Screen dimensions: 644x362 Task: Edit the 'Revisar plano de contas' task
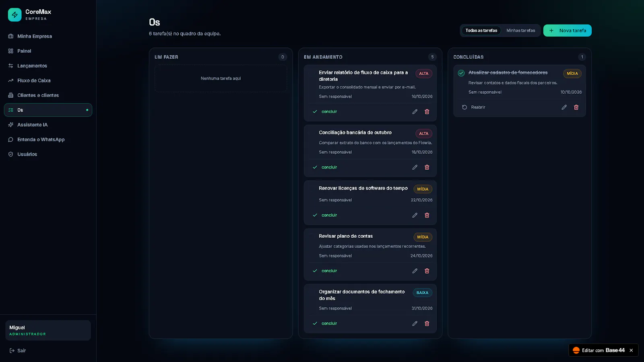pyautogui.click(x=415, y=271)
